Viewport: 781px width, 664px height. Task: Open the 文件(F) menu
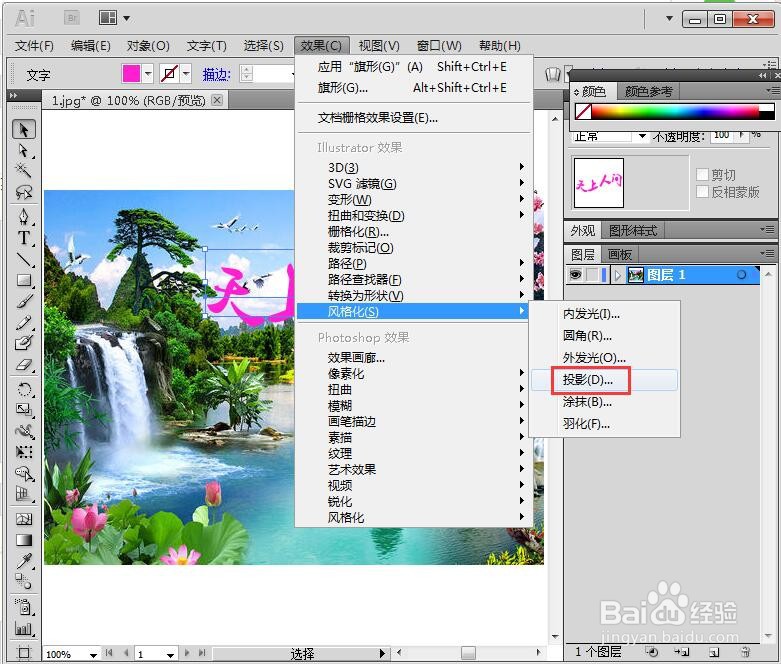pos(34,46)
